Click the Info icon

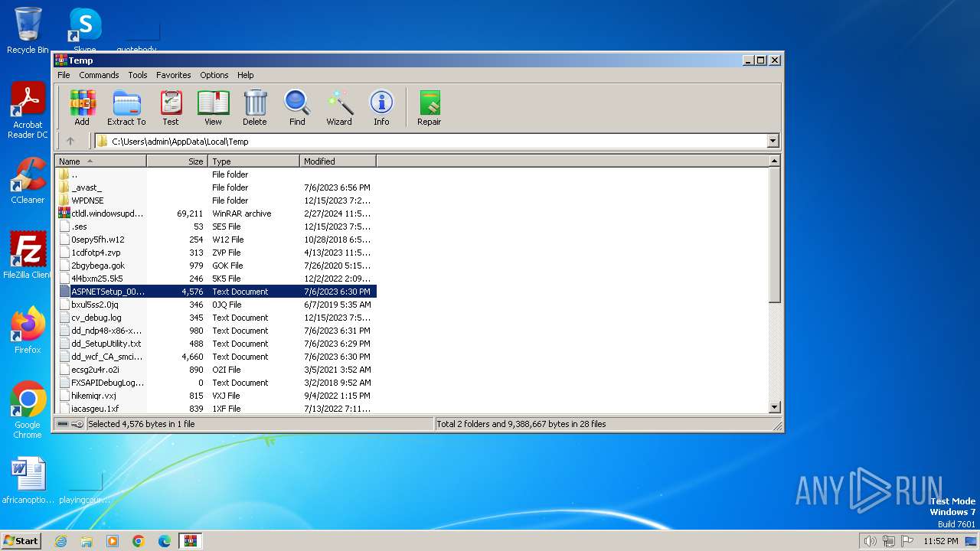point(381,107)
